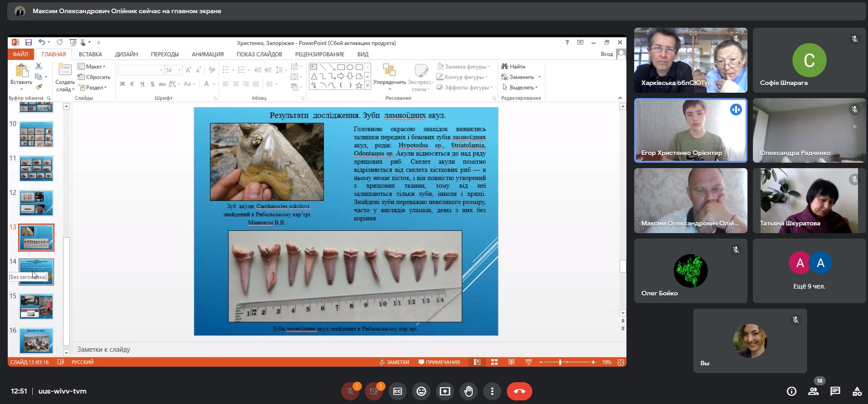Screen dimensions: 868x404
Task: Switch to the ДИЗАЙН ribbon tab
Action: click(126, 55)
